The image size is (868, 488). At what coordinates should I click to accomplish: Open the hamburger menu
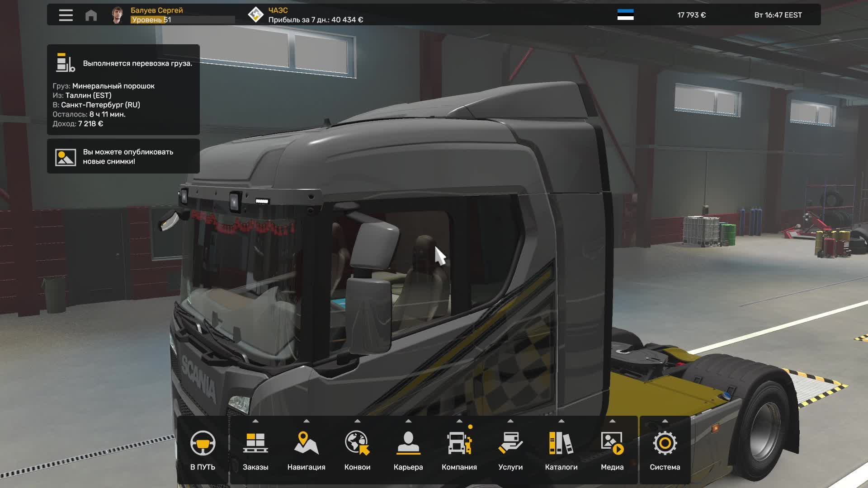tap(66, 15)
